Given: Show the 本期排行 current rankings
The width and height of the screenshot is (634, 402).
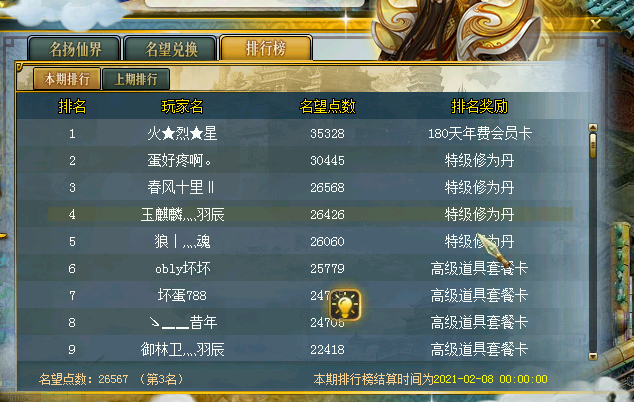Looking at the screenshot, I should pyautogui.click(x=67, y=79).
